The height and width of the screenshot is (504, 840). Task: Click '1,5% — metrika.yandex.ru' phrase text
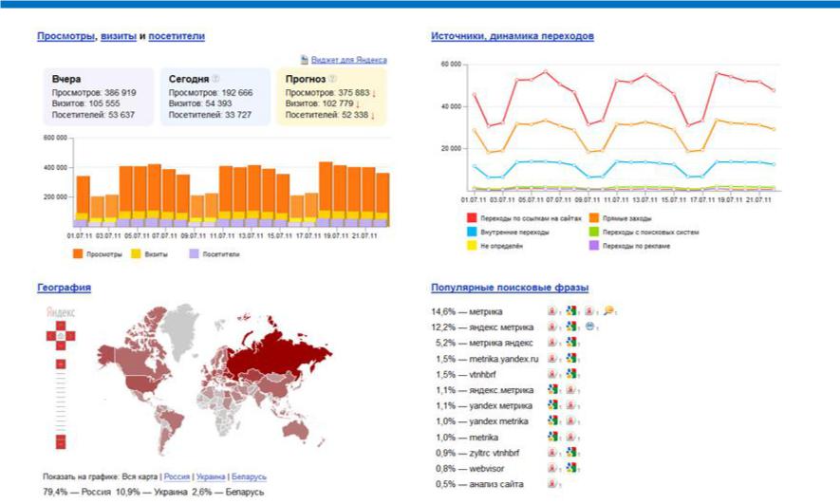coord(487,359)
